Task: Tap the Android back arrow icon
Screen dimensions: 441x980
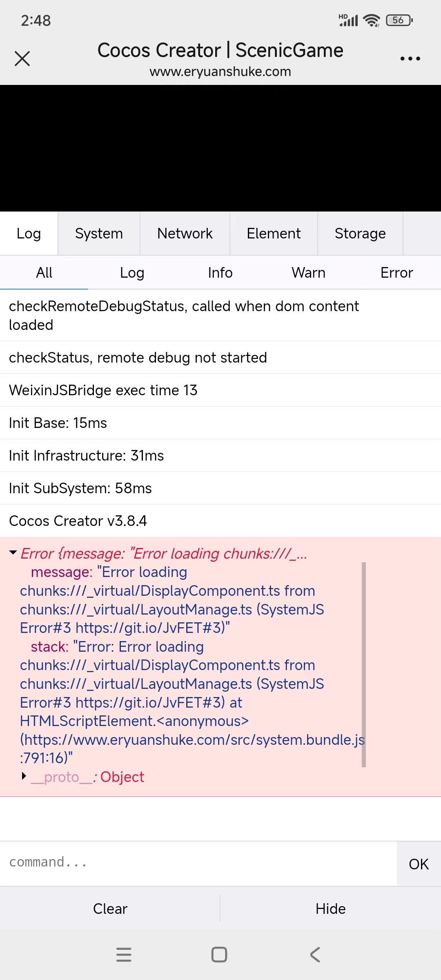Action: [x=315, y=955]
